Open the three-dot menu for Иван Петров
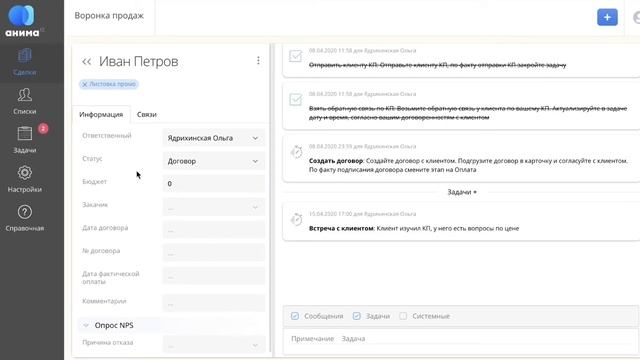640x360 pixels. coord(258,60)
